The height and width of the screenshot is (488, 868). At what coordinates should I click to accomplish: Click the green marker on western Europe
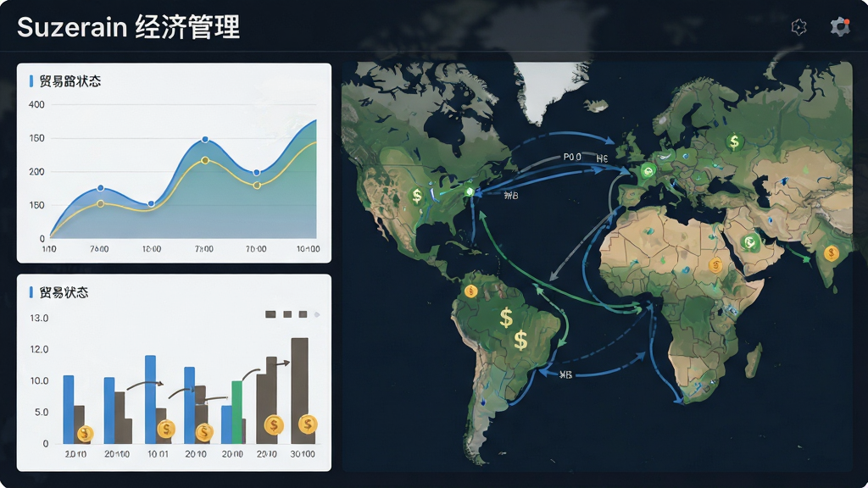coord(647,171)
